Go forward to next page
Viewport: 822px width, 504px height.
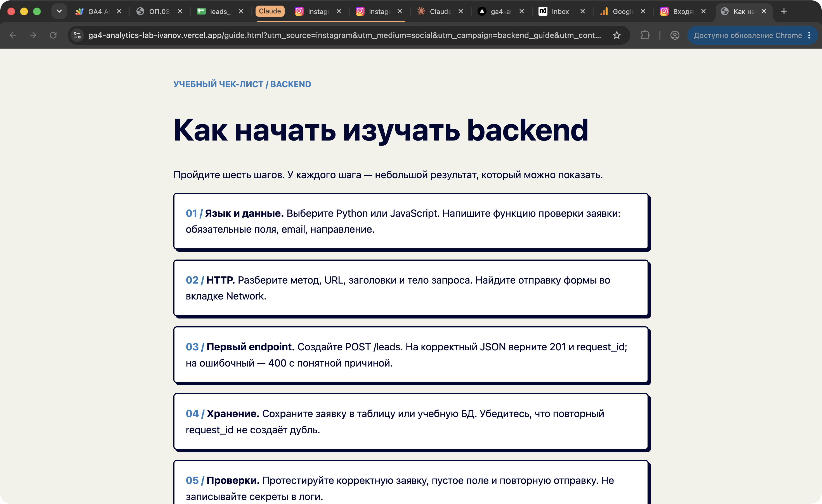33,35
